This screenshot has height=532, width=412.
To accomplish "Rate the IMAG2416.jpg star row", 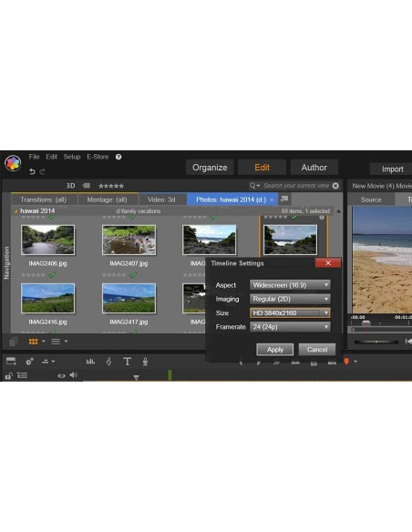I will coord(33,275).
